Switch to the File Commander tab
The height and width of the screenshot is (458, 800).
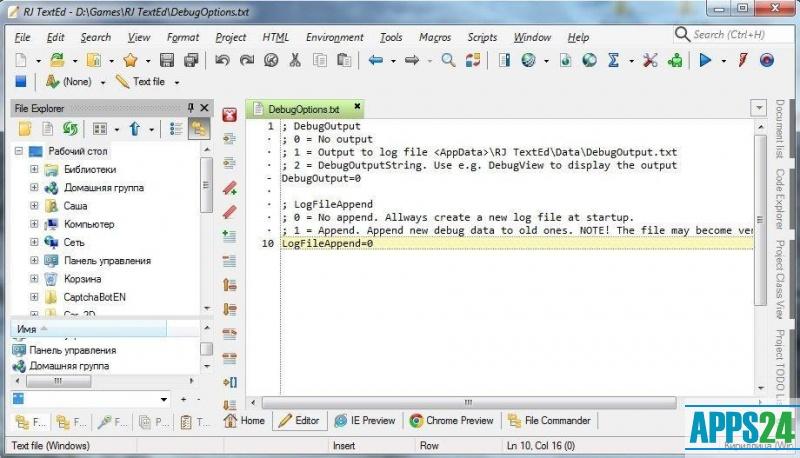click(x=550, y=421)
